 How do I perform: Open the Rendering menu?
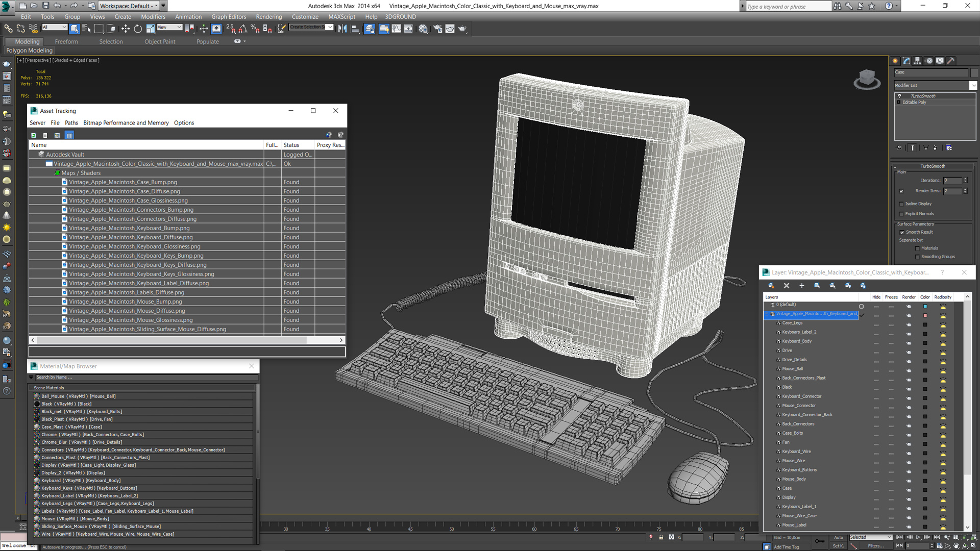point(268,16)
